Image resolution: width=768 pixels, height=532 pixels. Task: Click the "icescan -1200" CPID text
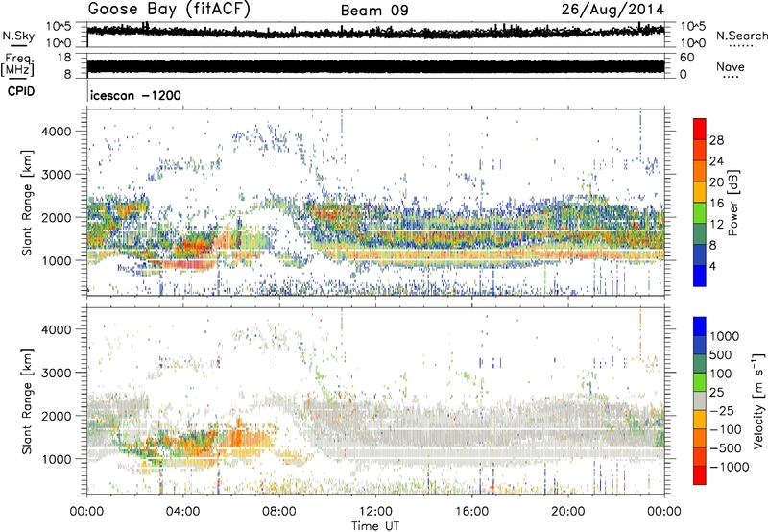click(x=135, y=95)
